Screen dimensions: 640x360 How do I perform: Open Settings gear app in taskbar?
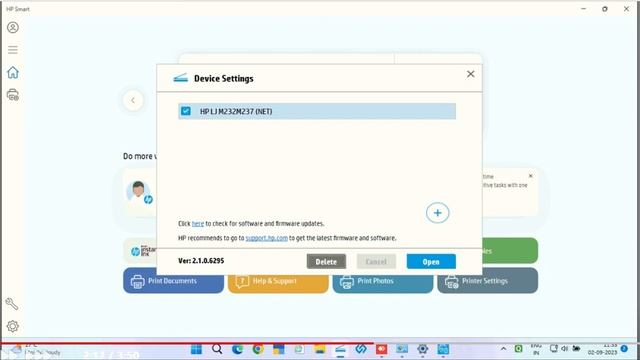[x=422, y=349]
